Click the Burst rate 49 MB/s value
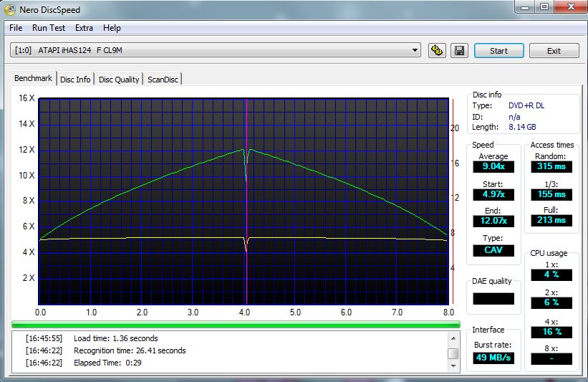Screen dimensions: 588x382 (493, 357)
